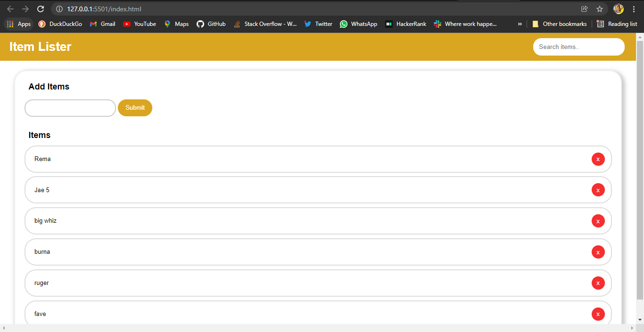The width and height of the screenshot is (644, 332).
Task: Click the browser forward arrow
Action: click(25, 9)
